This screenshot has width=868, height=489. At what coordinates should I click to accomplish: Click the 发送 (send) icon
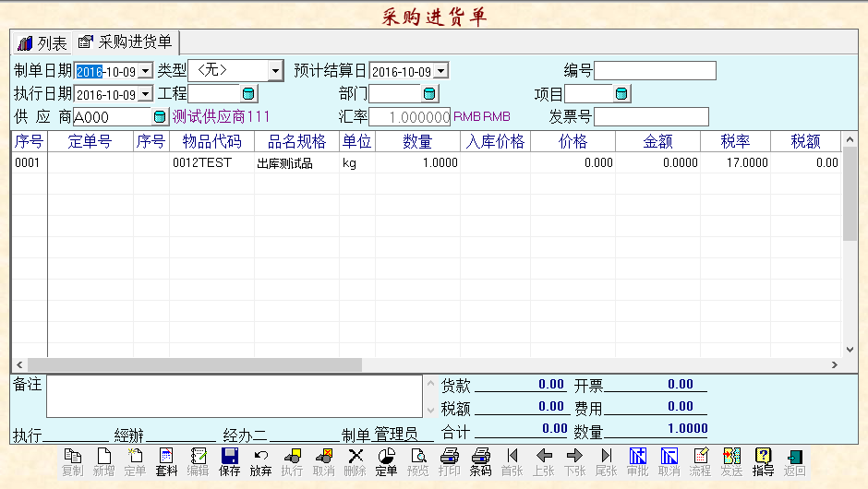[x=731, y=462]
